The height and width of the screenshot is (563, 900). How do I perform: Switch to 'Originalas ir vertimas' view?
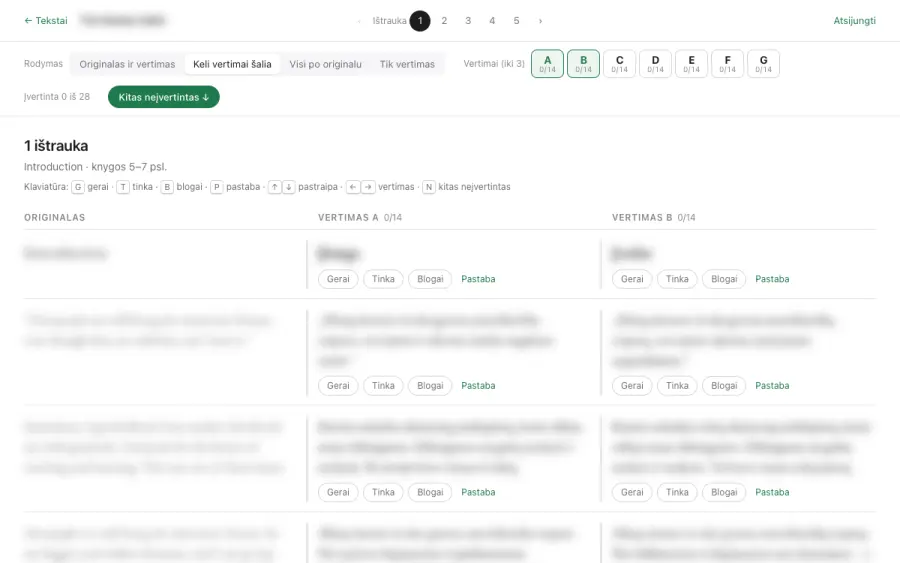click(127, 64)
